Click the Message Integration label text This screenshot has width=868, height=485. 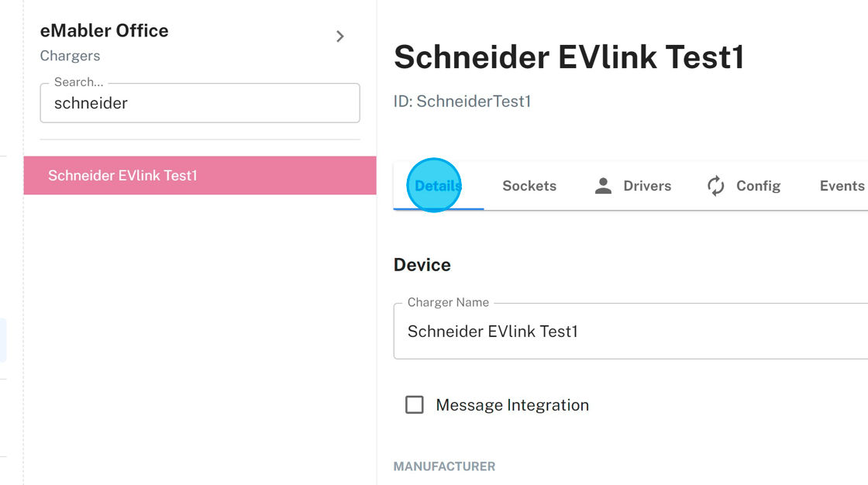[512, 405]
